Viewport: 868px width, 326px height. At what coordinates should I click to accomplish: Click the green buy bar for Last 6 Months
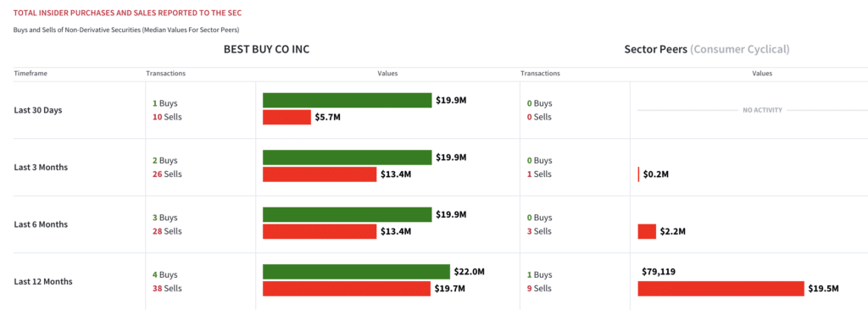tap(347, 214)
